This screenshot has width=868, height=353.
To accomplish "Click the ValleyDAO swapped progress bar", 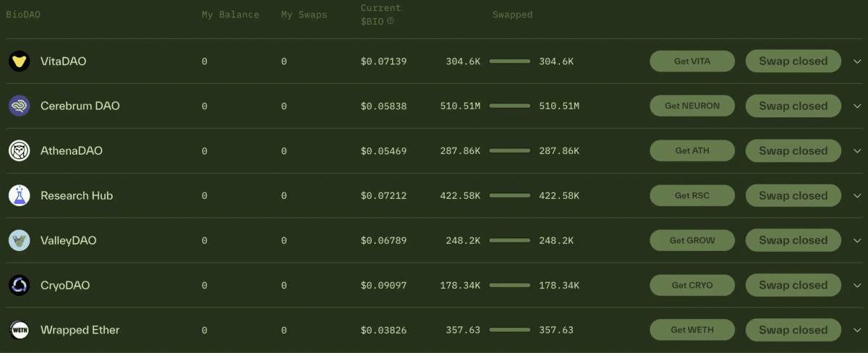I will (509, 241).
